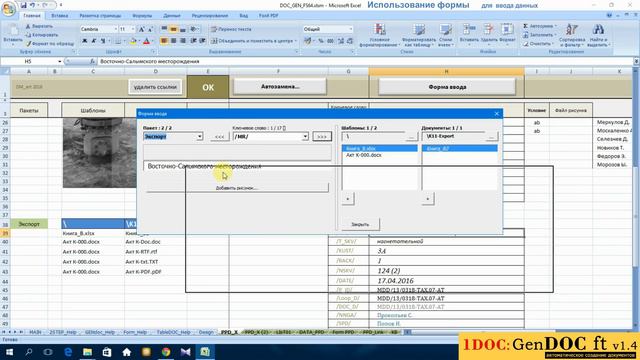Apply the yellow fill color
The width and height of the screenshot is (640, 360).
click(133, 41)
